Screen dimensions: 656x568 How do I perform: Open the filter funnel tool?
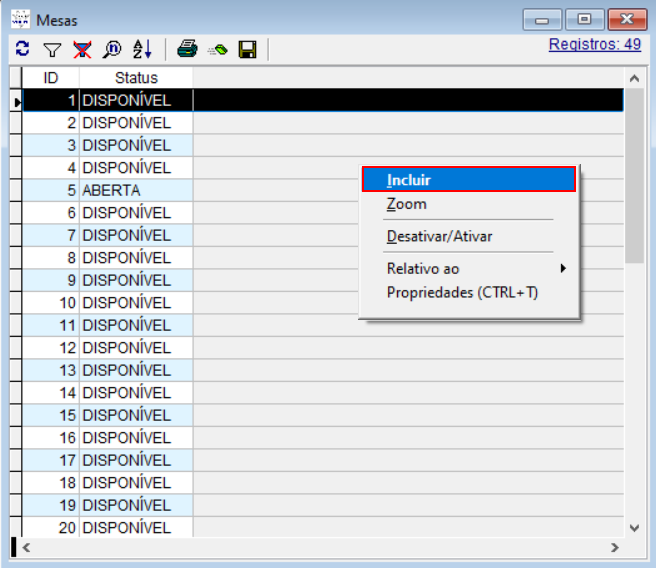pyautogui.click(x=53, y=49)
